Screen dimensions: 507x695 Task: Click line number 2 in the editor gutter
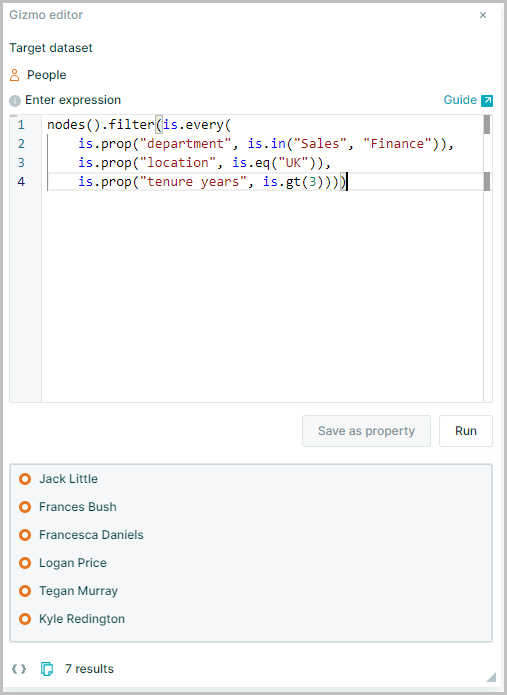coord(21,144)
